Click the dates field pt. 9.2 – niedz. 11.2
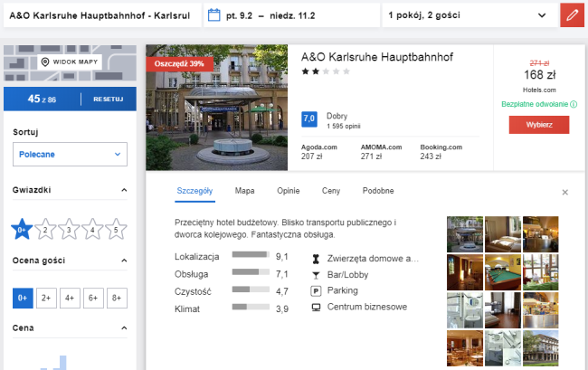Viewport: 588px width, 370px height. [292, 15]
